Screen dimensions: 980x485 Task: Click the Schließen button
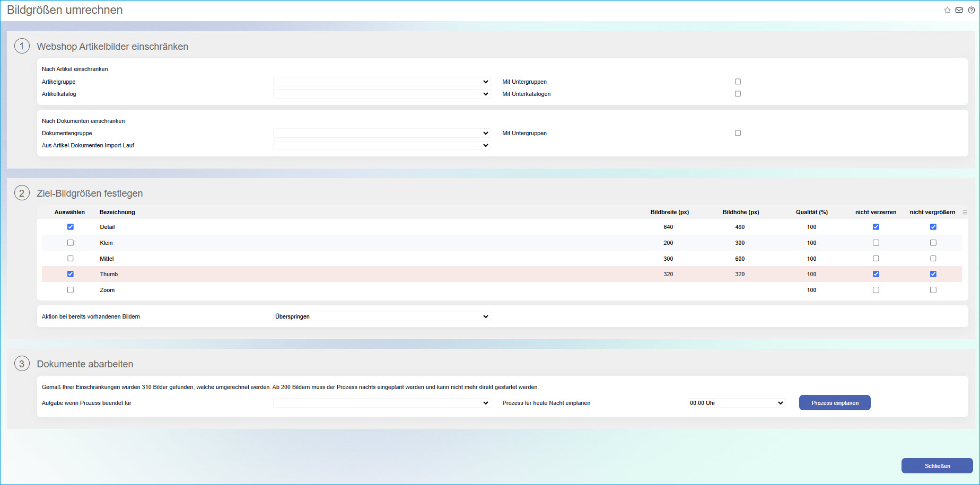(937, 466)
